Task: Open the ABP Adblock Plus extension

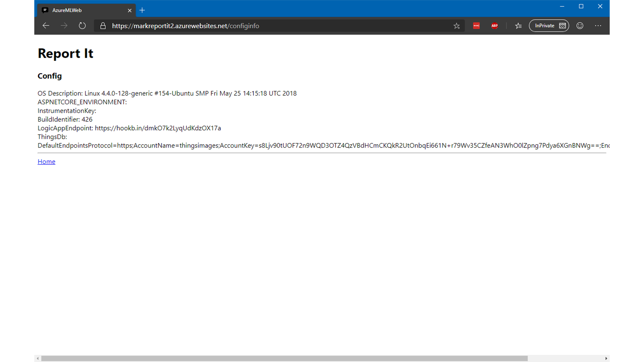Action: 494,26
